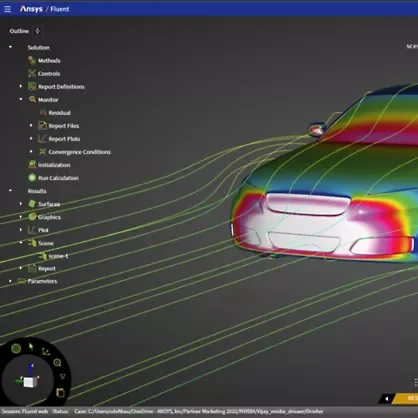Select the pointer tool in view wheel

point(31,347)
